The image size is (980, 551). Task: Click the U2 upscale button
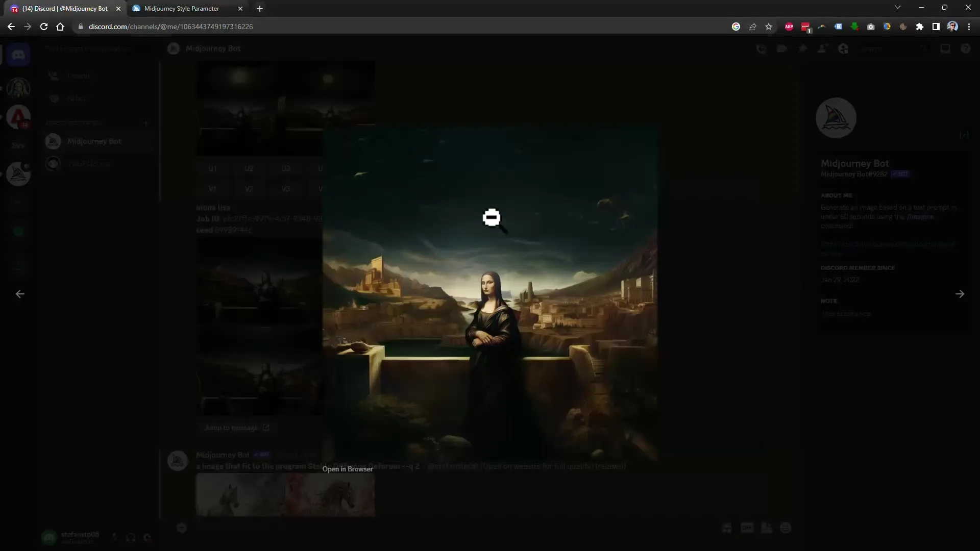(x=249, y=168)
